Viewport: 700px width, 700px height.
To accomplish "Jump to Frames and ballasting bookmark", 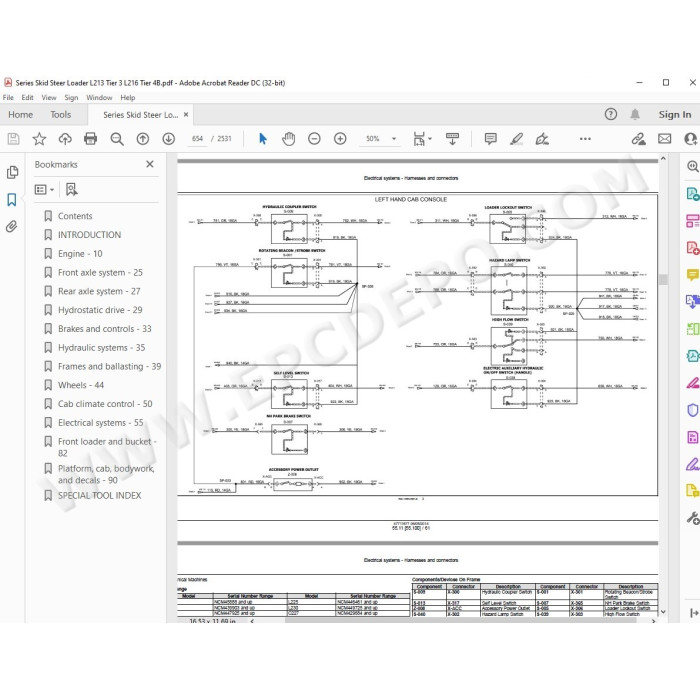I will click(109, 366).
